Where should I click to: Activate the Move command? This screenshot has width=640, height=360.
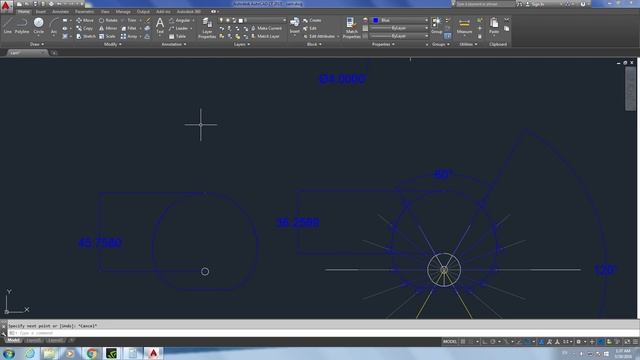85,20
